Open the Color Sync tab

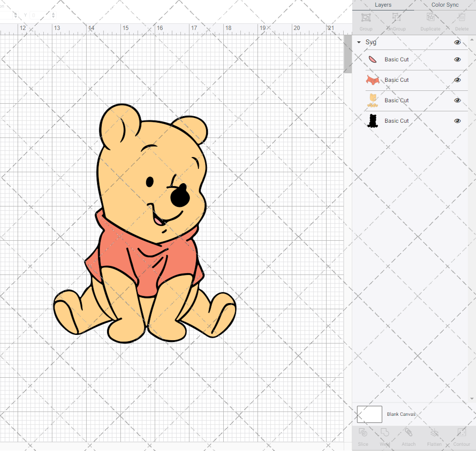[x=445, y=5]
